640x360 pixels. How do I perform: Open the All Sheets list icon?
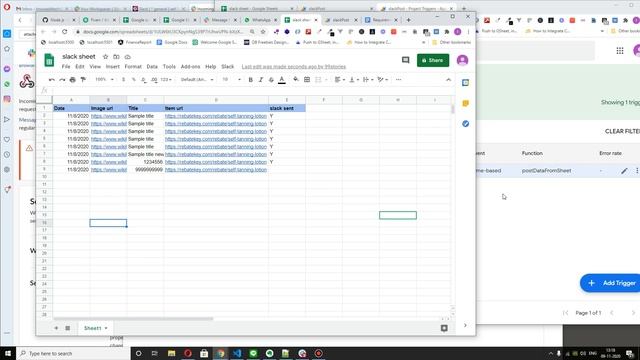click(x=68, y=328)
